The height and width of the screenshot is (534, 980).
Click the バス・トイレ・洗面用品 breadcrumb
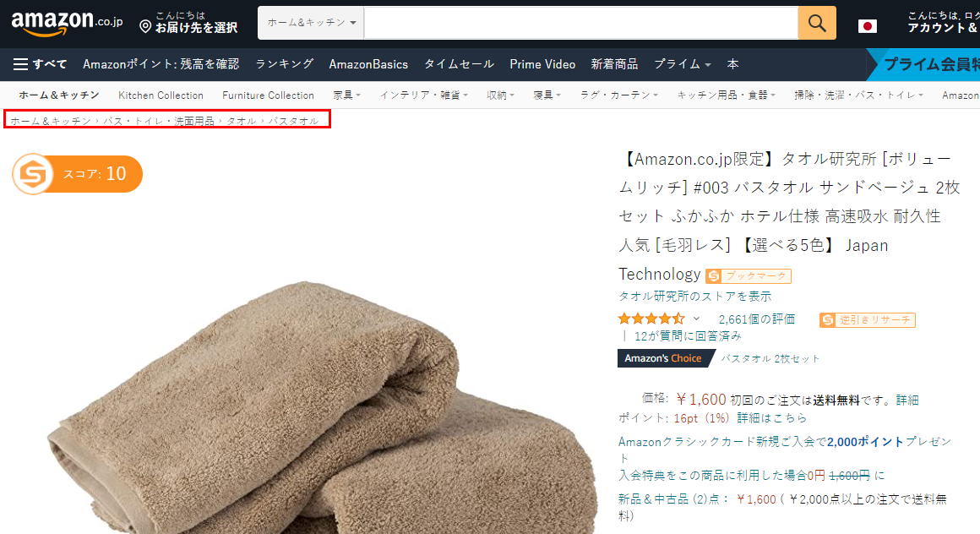(x=159, y=121)
